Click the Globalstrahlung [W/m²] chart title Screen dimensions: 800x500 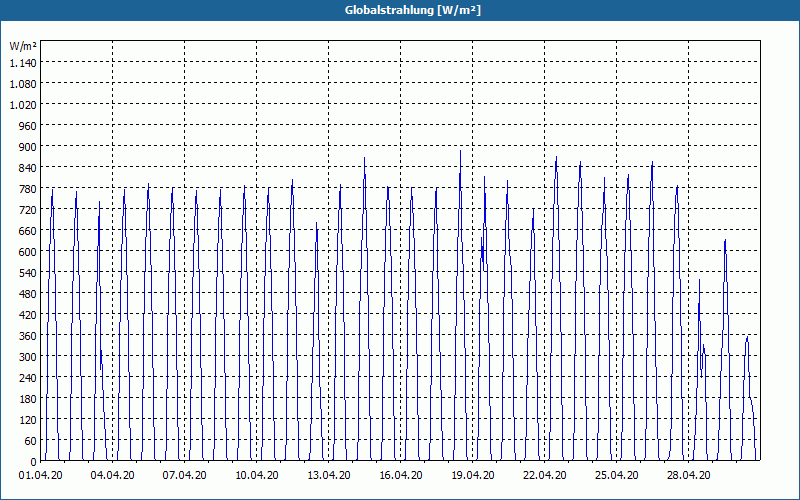413,10
